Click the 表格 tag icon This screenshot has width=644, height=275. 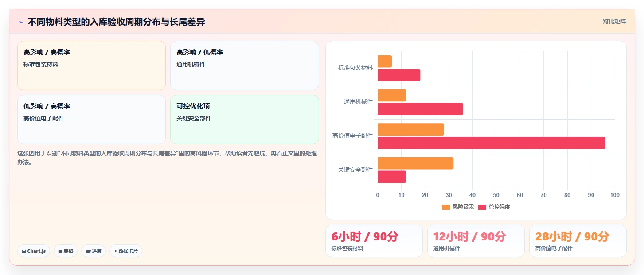click(x=60, y=251)
